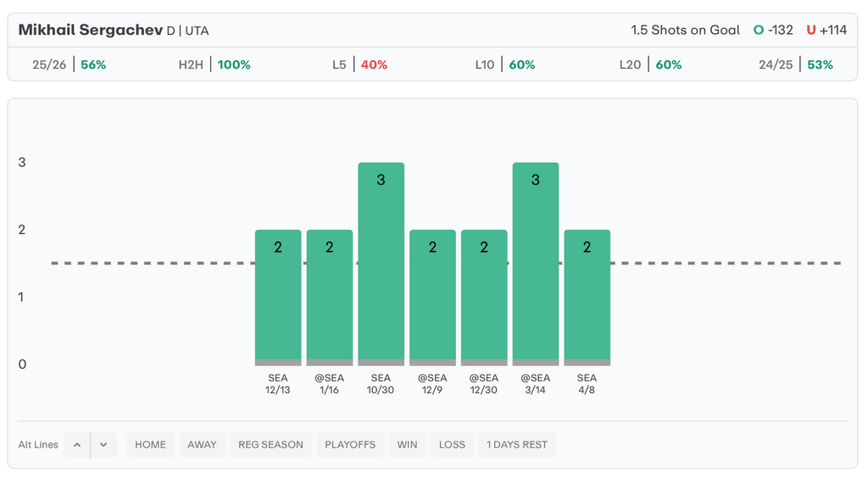View the 24/25 season 53% split
The width and height of the screenshot is (868, 478).
coord(796,64)
